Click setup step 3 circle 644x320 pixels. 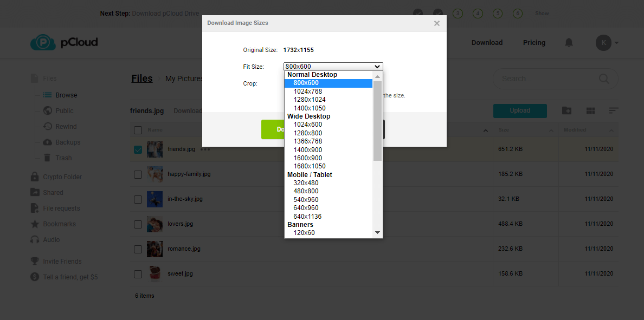(458, 14)
